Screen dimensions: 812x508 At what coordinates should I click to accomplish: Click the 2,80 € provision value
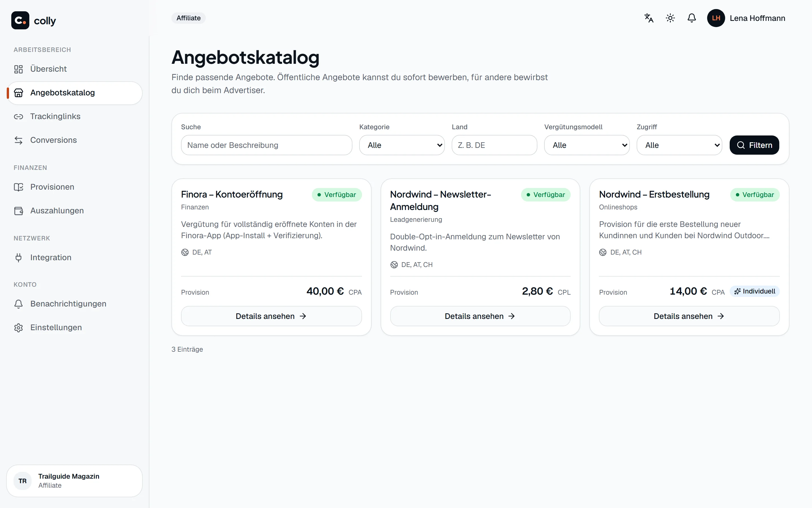click(537, 291)
